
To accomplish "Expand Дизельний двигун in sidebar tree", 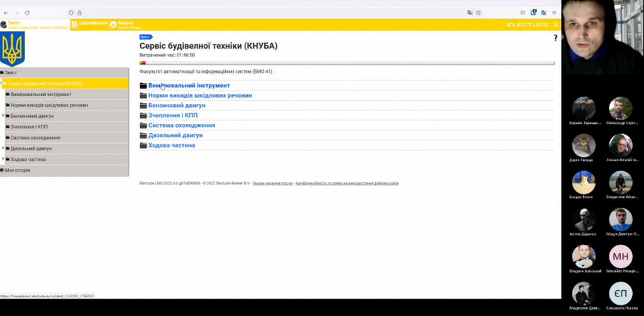I will tap(3, 148).
